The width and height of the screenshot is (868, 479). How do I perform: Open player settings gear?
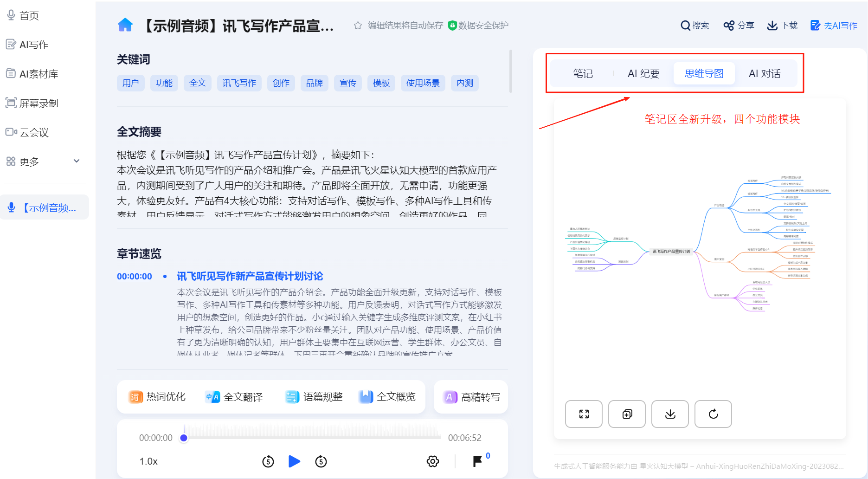[x=433, y=461]
